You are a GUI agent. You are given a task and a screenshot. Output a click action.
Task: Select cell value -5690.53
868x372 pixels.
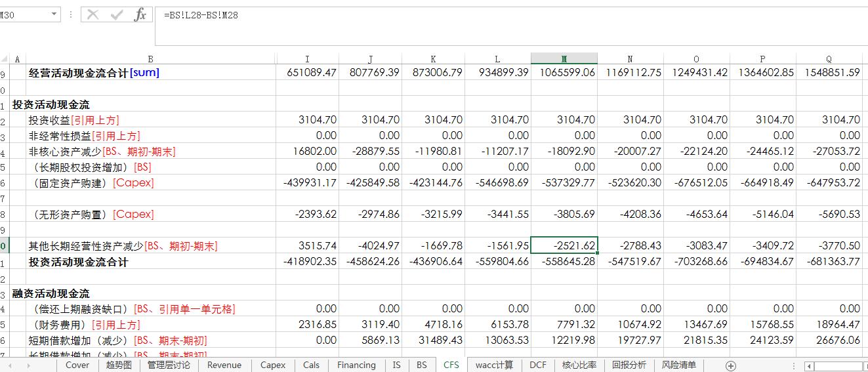click(x=829, y=215)
